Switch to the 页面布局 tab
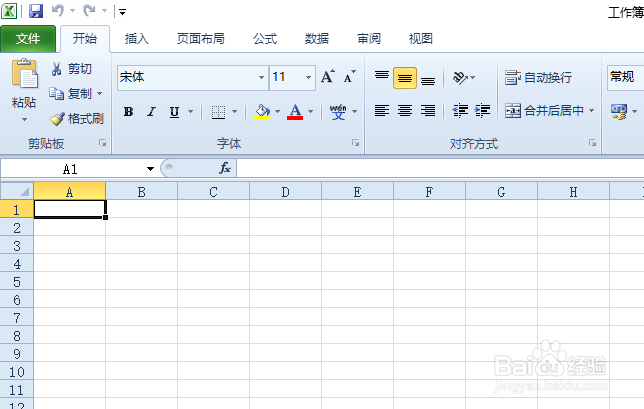This screenshot has height=409, width=644. pyautogui.click(x=201, y=39)
